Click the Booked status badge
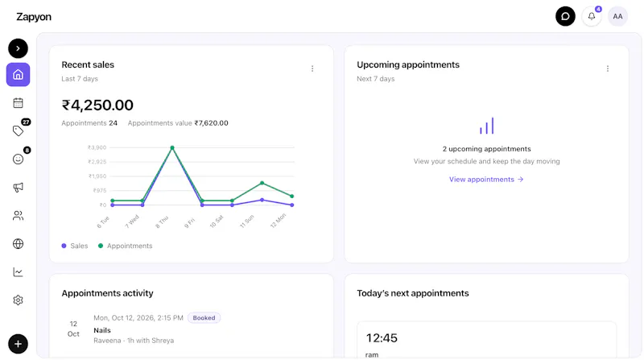Viewport: 644px width, 360px height. click(x=204, y=317)
